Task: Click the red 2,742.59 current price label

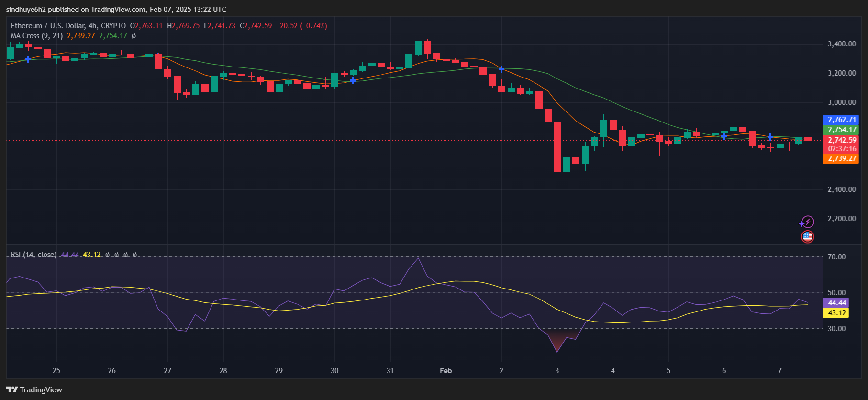Action: [x=841, y=140]
